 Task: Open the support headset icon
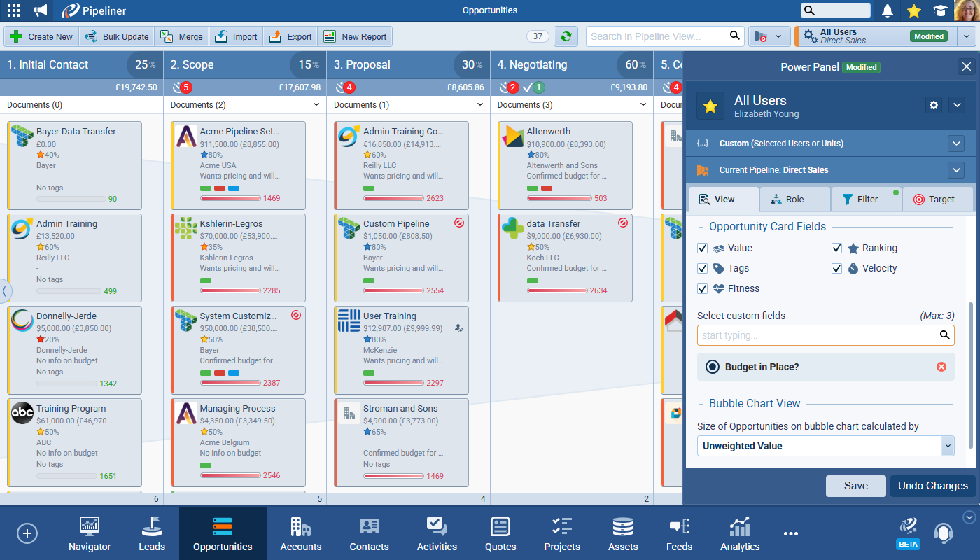(x=944, y=533)
